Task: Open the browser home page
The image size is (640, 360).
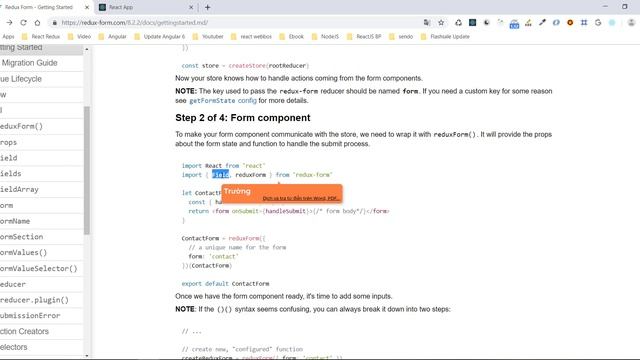Action: (x=37, y=23)
